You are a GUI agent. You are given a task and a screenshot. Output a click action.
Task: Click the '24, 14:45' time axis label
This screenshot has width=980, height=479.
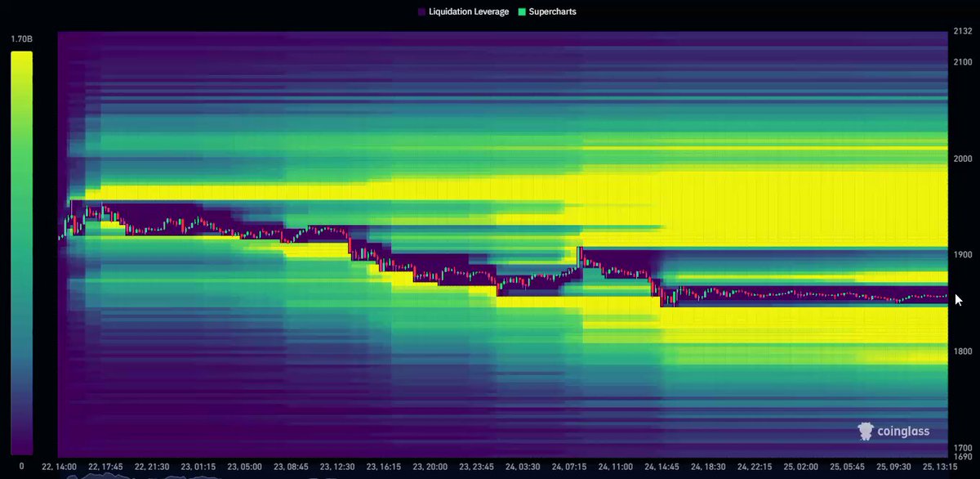(x=663, y=467)
